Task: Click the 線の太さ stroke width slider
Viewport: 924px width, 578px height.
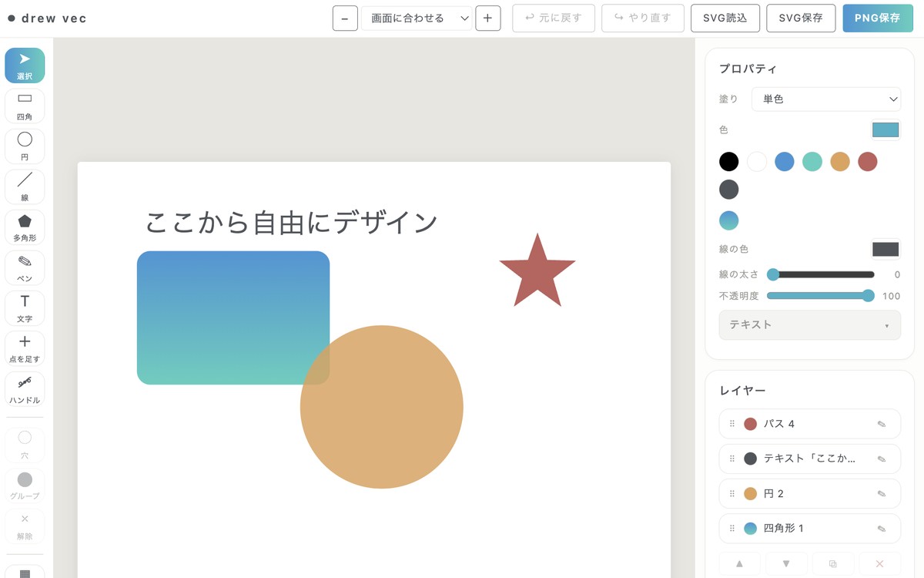Action: coord(821,274)
